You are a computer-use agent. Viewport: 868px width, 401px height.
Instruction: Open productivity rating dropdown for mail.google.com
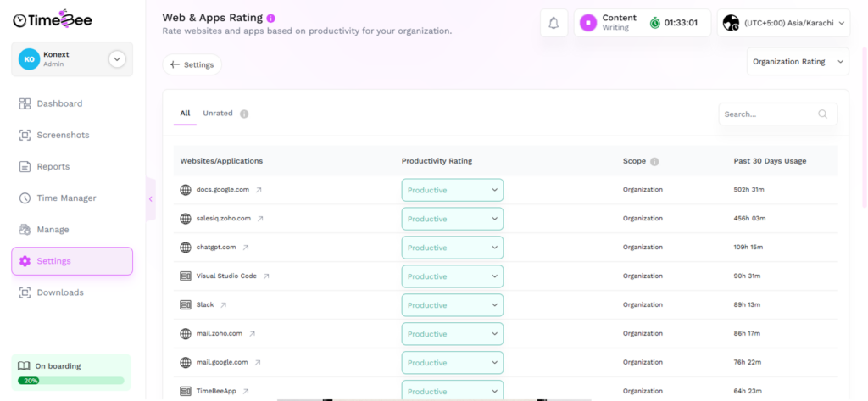click(453, 363)
